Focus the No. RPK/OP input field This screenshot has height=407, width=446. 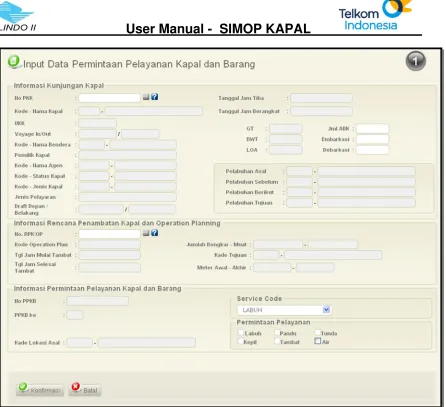(109, 234)
